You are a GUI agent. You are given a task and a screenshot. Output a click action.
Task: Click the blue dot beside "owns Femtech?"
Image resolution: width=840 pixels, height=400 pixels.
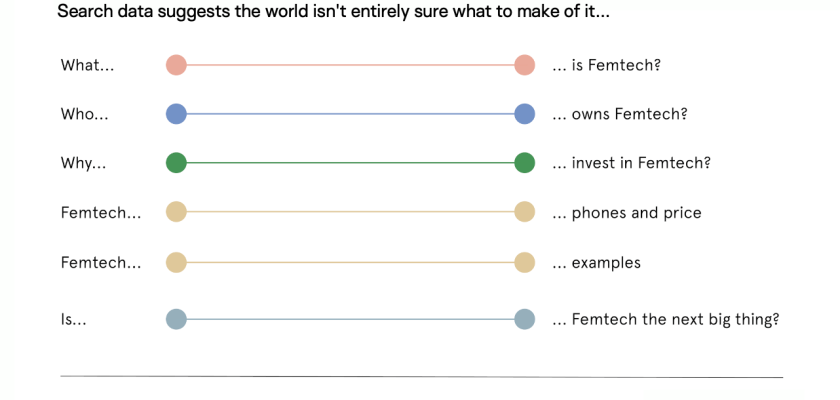(x=524, y=114)
